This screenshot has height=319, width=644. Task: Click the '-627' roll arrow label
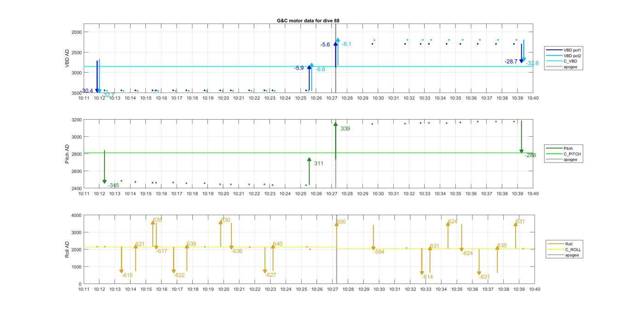click(x=271, y=275)
